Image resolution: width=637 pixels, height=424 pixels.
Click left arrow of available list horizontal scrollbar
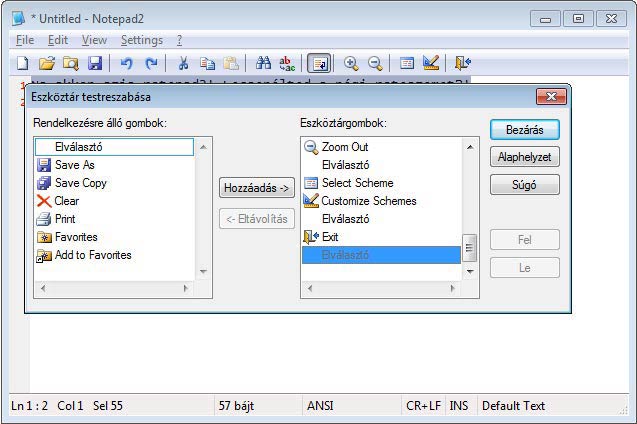(43, 288)
